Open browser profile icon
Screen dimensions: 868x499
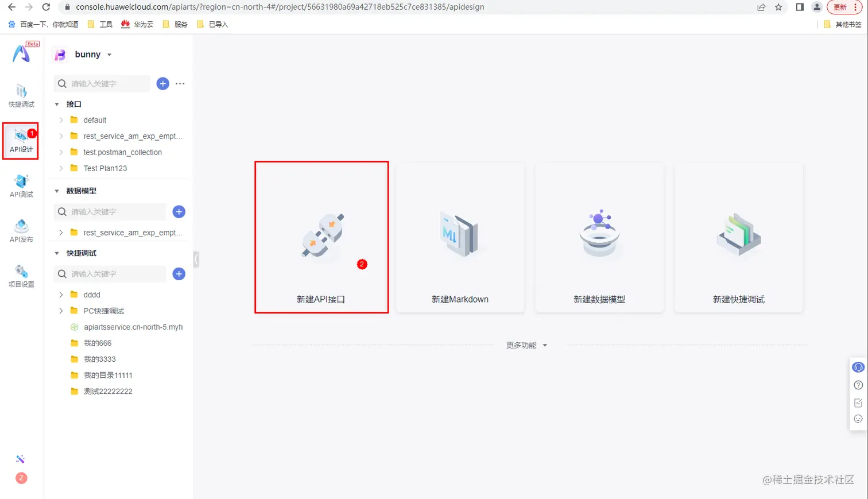[817, 7]
